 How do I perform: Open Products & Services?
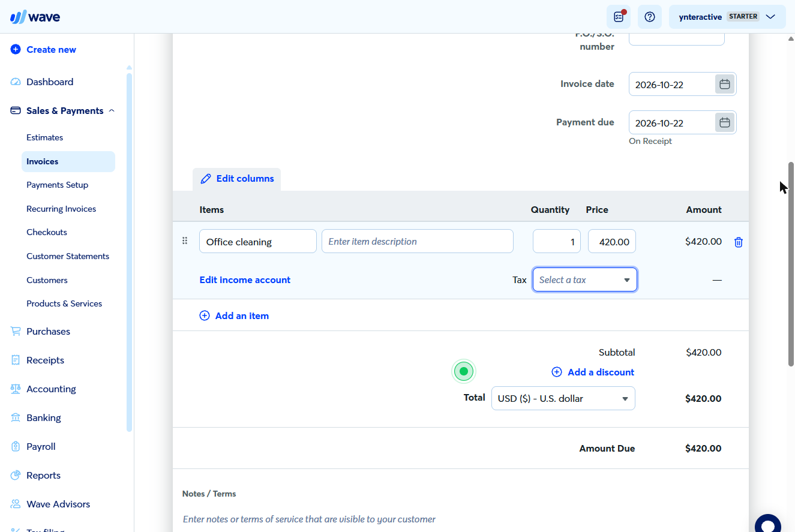tap(64, 303)
